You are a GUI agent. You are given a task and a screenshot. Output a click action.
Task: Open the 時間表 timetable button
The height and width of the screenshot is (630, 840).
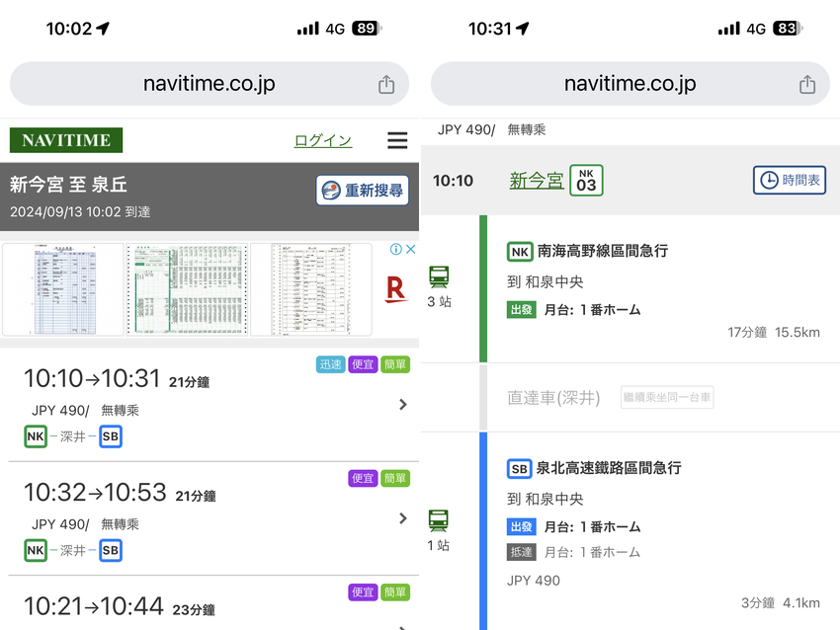[790, 180]
